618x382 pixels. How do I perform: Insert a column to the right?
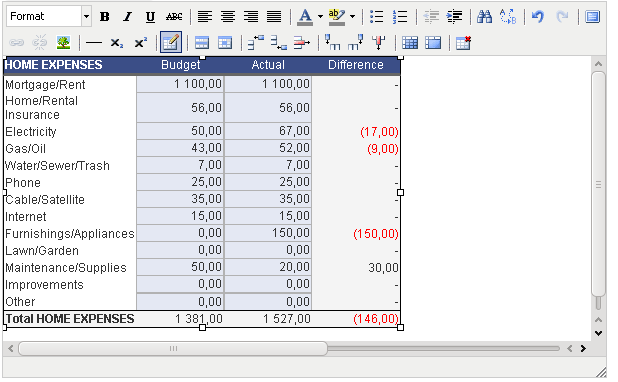(x=356, y=43)
